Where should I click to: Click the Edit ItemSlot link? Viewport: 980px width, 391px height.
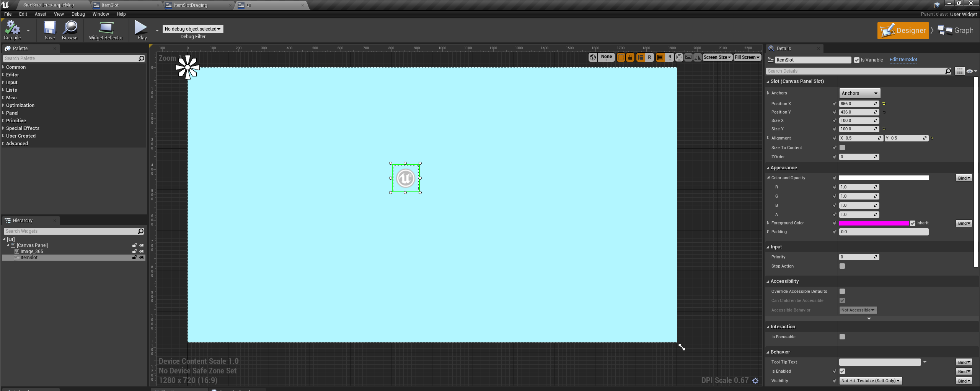click(903, 60)
